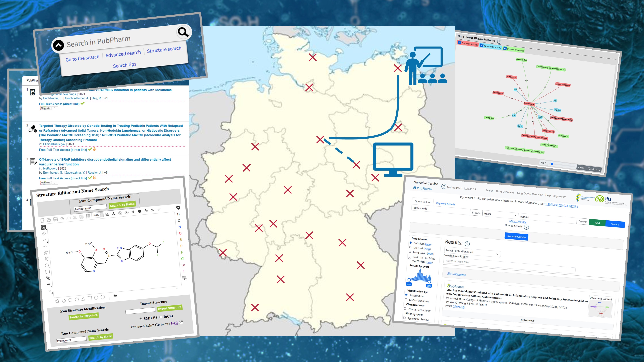Screen dimensions: 644x362
Task: Open the 100% zoom dropdown in the editor
Action: click(101, 215)
